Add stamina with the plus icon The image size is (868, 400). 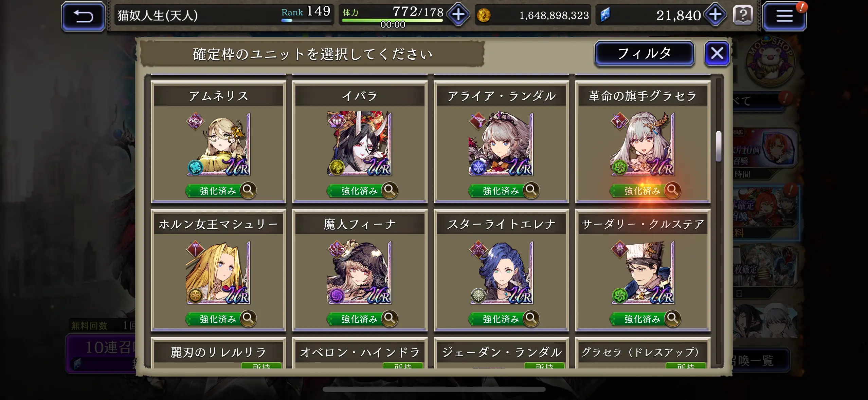(x=458, y=15)
